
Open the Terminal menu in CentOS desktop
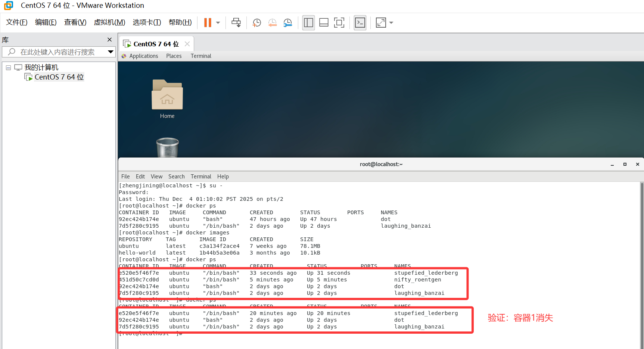tap(201, 56)
